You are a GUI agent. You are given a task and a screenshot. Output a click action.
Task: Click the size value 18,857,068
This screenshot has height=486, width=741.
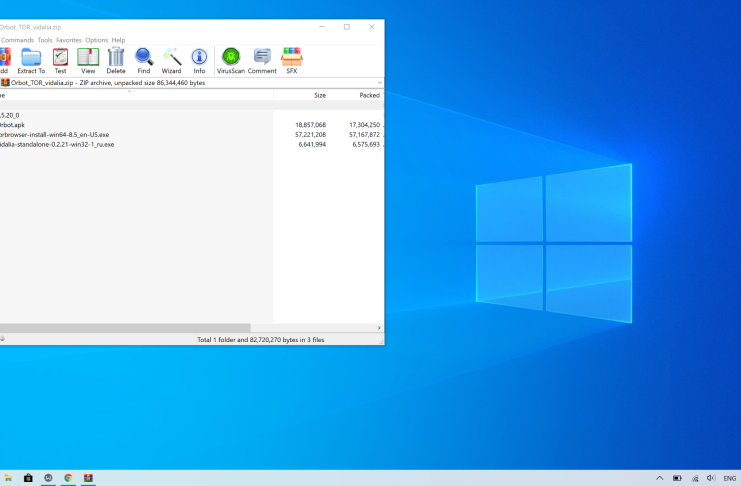click(x=310, y=125)
